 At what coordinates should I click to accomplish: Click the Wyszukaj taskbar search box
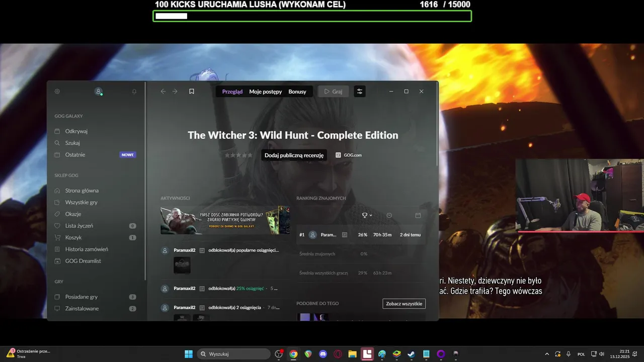(x=234, y=354)
